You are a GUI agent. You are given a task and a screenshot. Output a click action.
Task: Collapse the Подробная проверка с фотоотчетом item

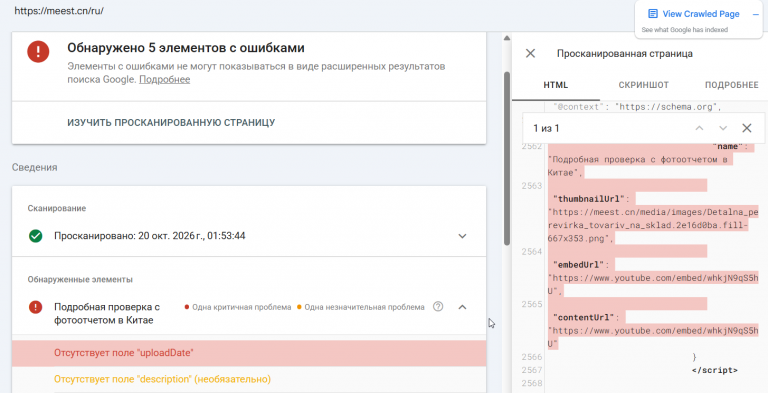click(x=462, y=307)
